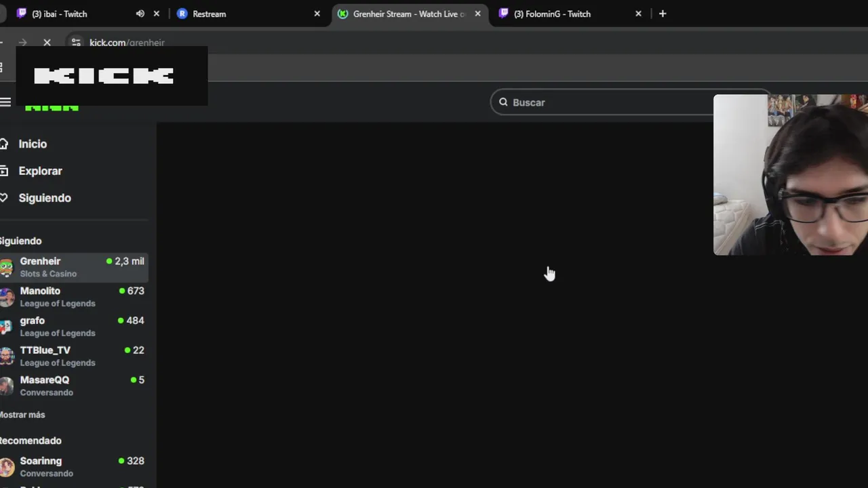Screen dimensions: 868x488
Task: Click Grenheir's avatar icon
Action: tap(6, 267)
